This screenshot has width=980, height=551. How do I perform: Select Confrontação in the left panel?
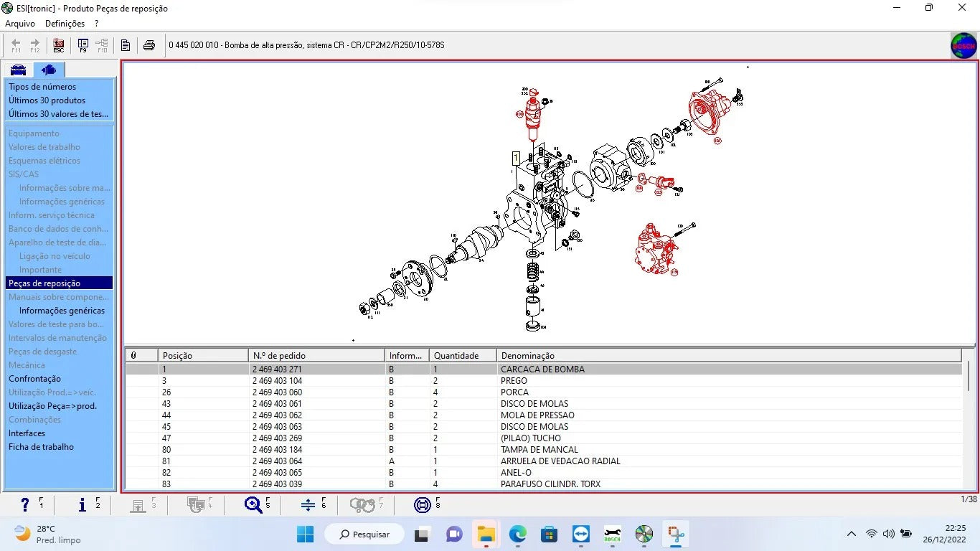(x=34, y=379)
